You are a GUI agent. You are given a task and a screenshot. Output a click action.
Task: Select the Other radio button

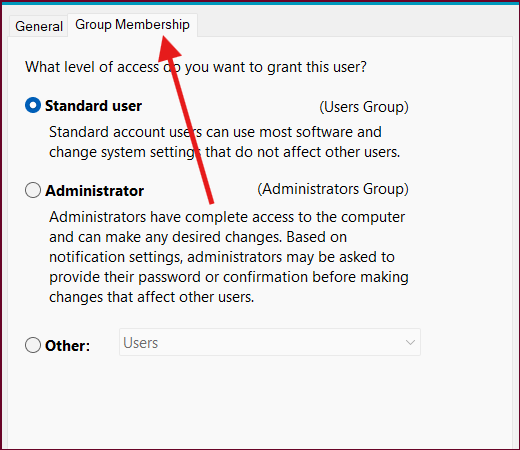(33, 345)
